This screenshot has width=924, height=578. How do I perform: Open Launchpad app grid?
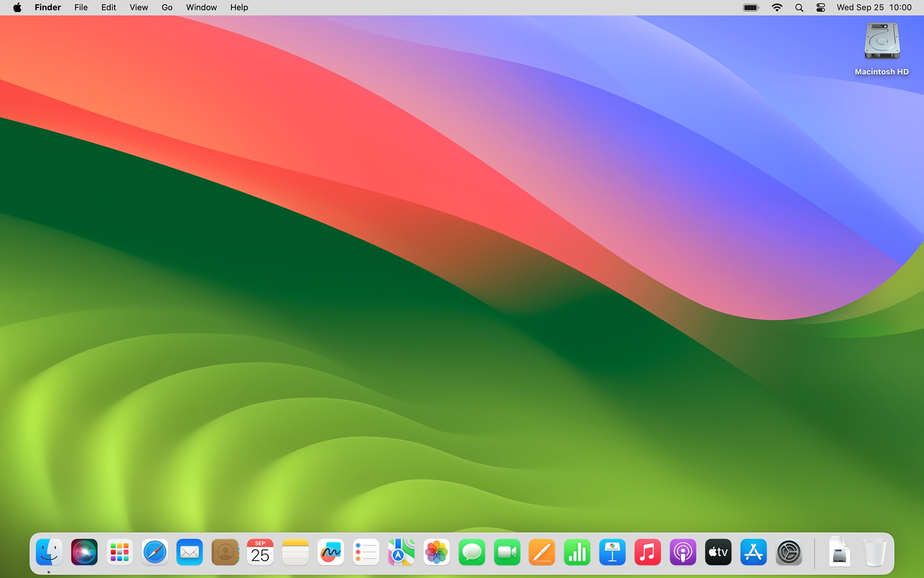tap(119, 552)
